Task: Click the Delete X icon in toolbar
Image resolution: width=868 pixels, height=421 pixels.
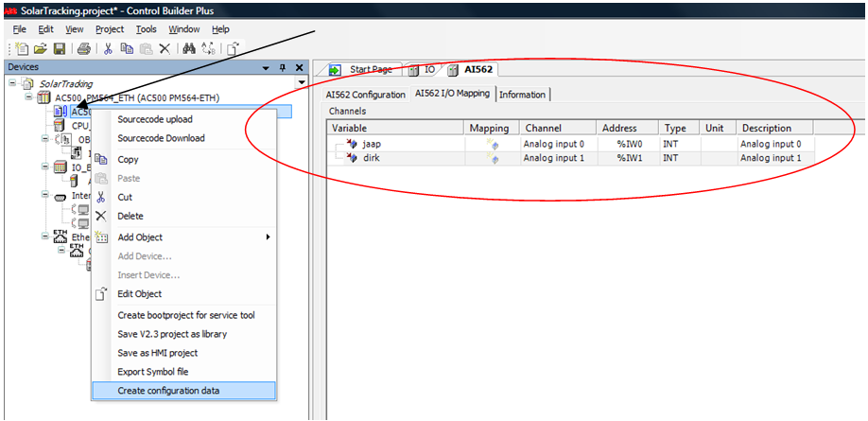Action: [165, 48]
